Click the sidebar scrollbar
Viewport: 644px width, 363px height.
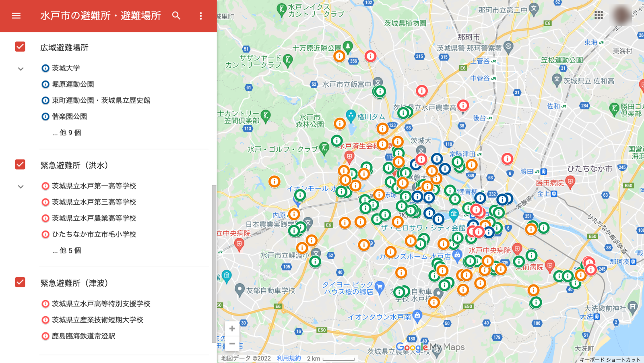[x=214, y=264]
